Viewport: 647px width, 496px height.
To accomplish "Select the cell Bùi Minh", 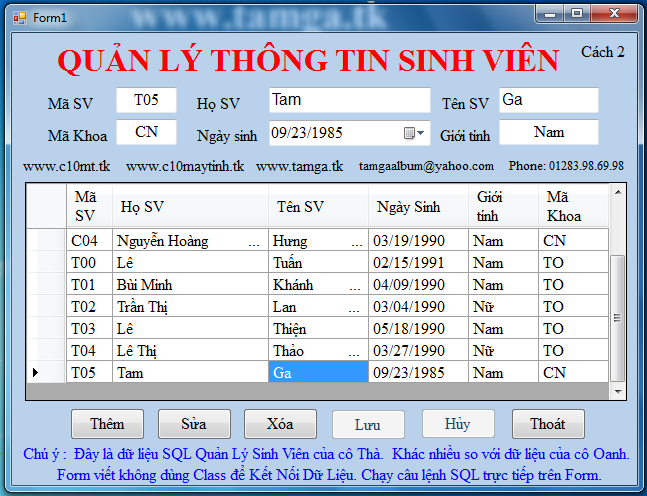I will pyautogui.click(x=190, y=284).
